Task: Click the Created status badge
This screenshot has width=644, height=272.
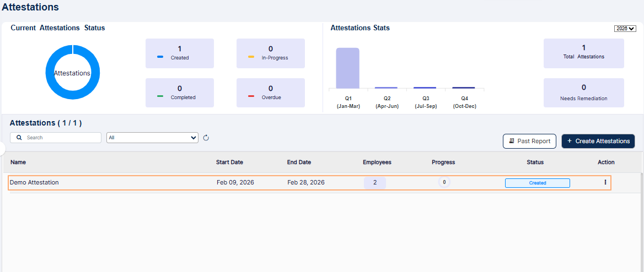Action: tap(537, 183)
